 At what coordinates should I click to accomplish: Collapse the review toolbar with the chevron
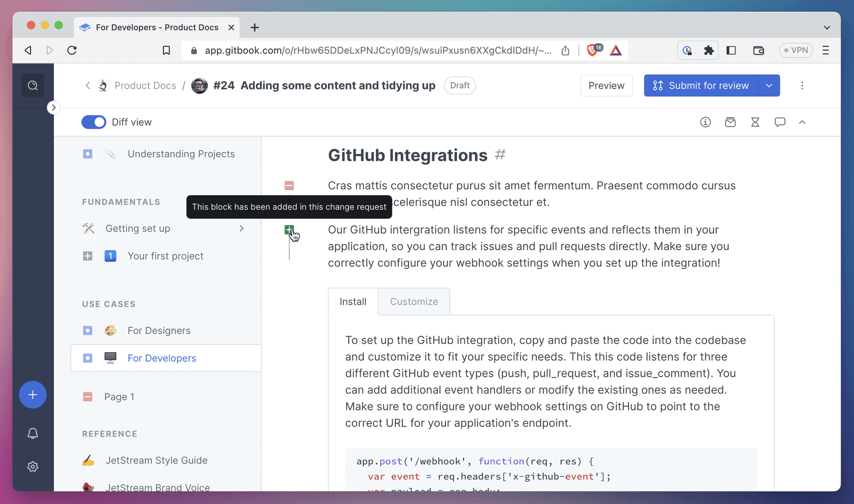802,122
